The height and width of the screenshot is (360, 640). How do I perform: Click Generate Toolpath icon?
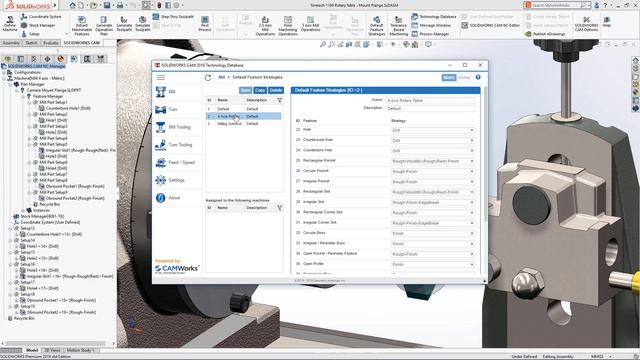(124, 24)
